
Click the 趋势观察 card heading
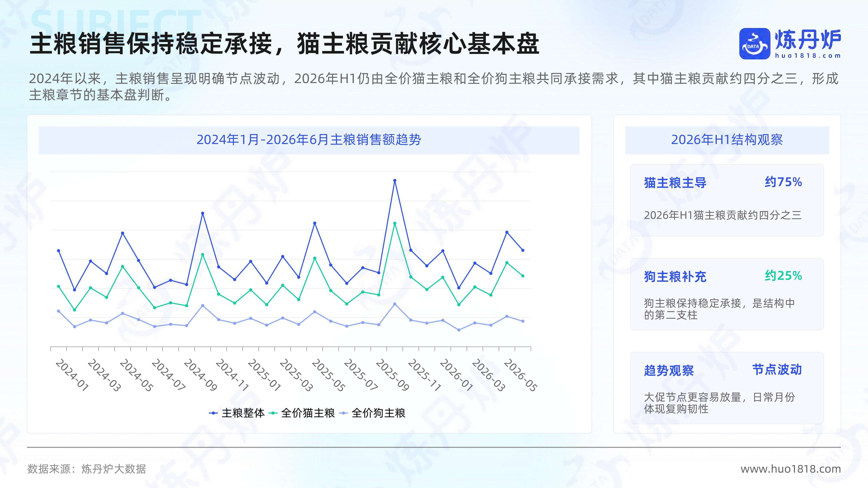[669, 370]
